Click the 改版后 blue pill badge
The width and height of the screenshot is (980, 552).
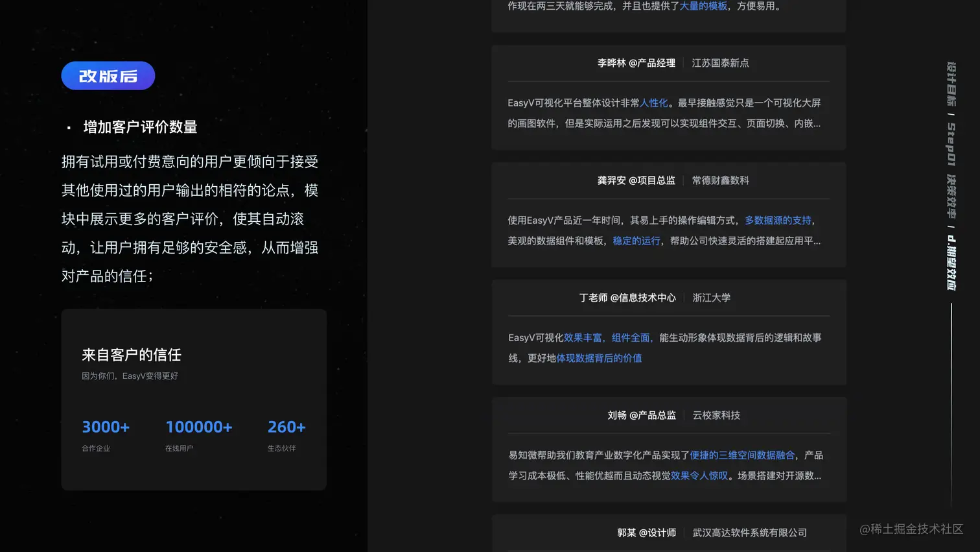tap(108, 76)
